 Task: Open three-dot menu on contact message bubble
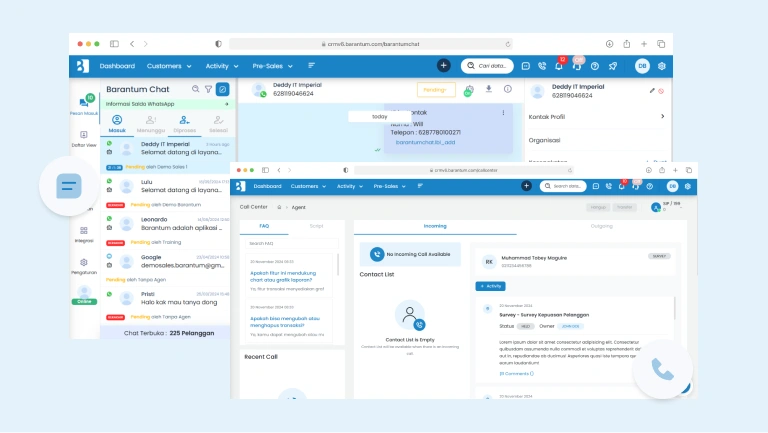(x=503, y=113)
